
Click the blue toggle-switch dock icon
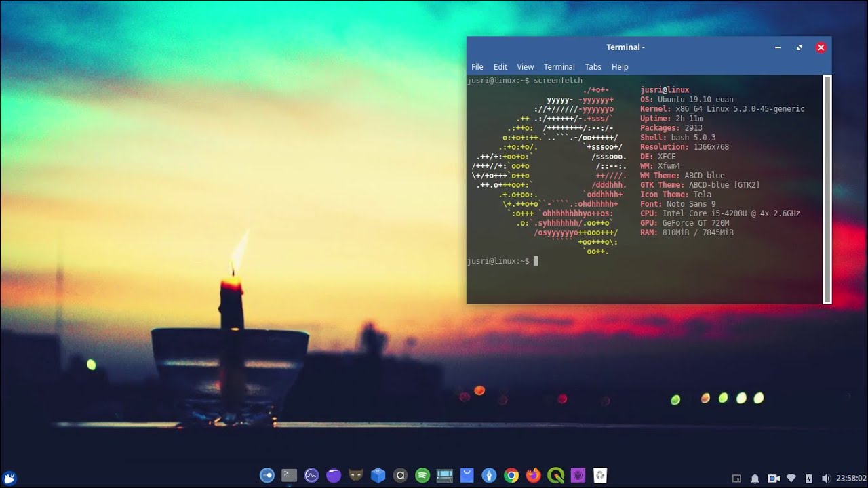tap(267, 475)
